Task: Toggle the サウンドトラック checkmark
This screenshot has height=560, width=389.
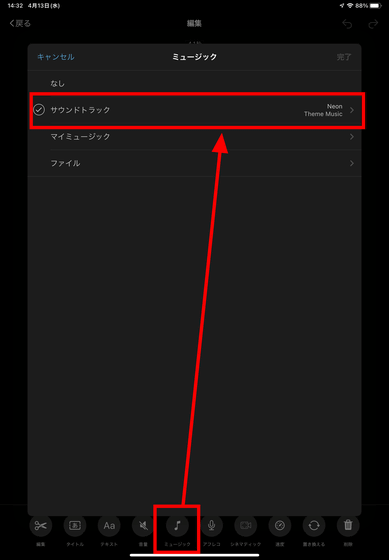Action: click(39, 110)
